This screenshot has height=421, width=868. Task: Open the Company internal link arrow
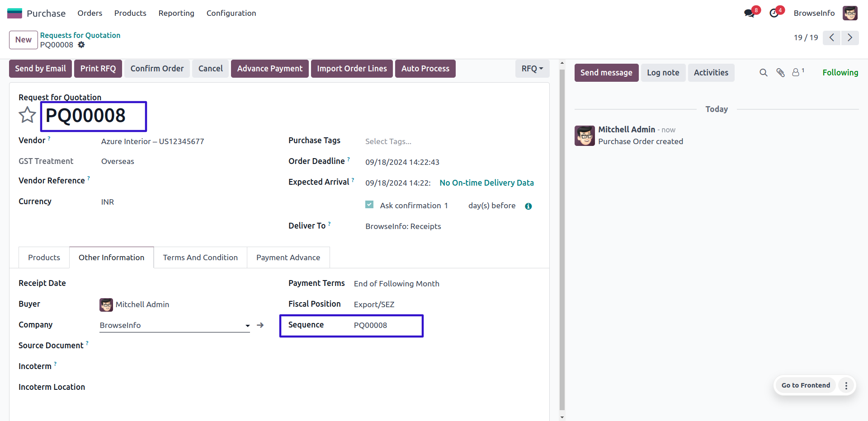260,325
